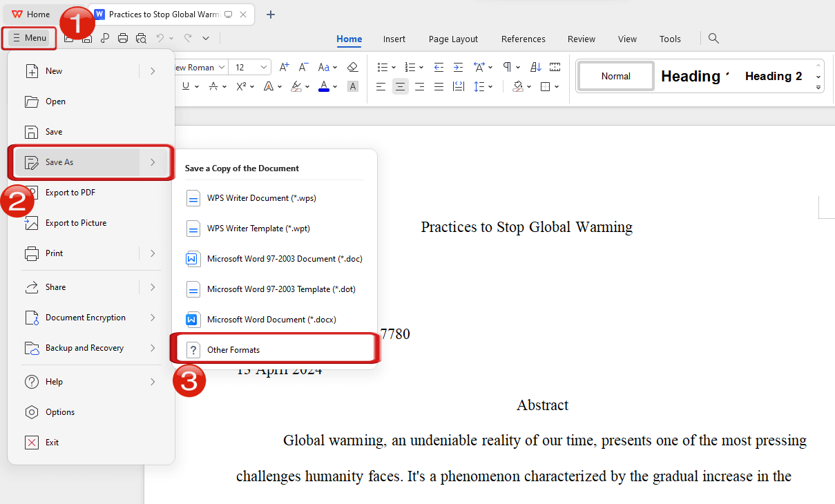Expand the styles gallery
This screenshot has width=835, height=504.
point(818,87)
